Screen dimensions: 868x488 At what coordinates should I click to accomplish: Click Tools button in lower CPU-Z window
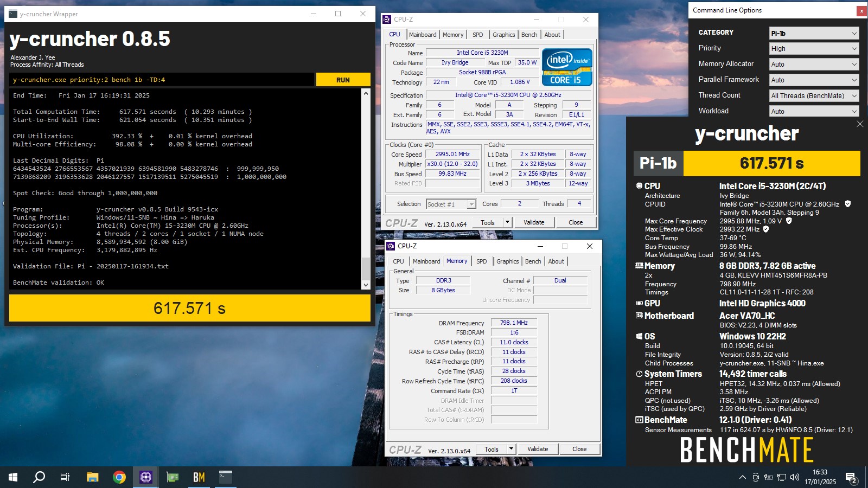coord(492,449)
